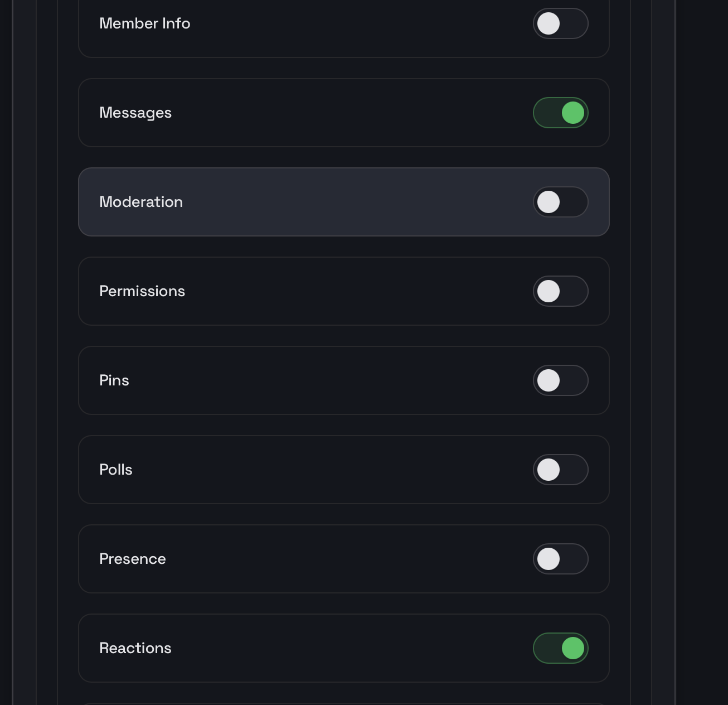Click the Member Info label text
The image size is (728, 705).
(145, 23)
